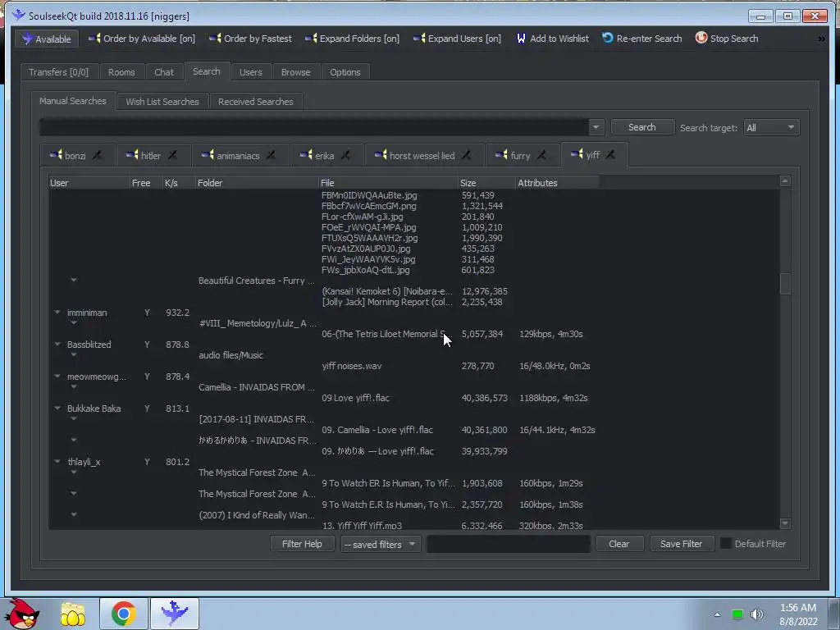Screen dimensions: 840x630
Task: Open the folder icon in taskbar
Action: (73, 614)
